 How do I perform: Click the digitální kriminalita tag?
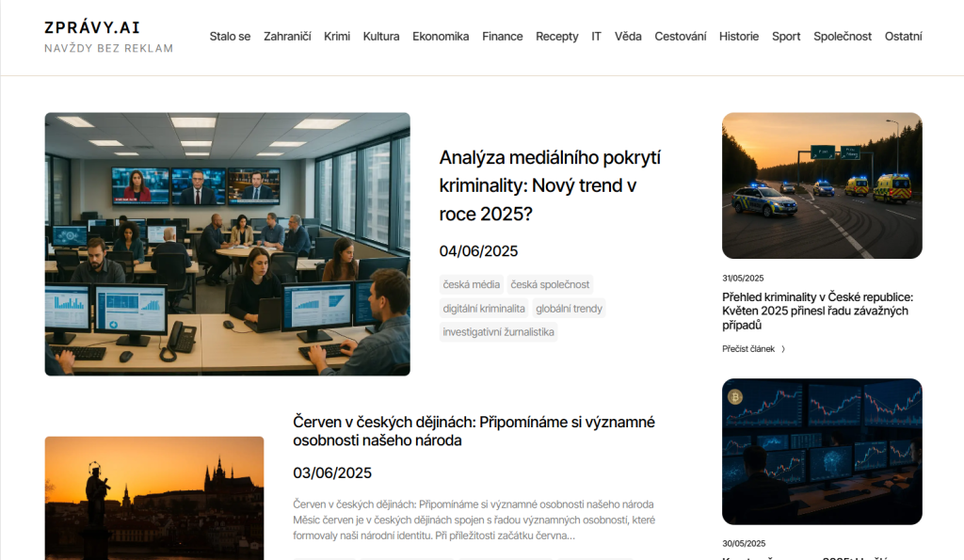(x=484, y=308)
